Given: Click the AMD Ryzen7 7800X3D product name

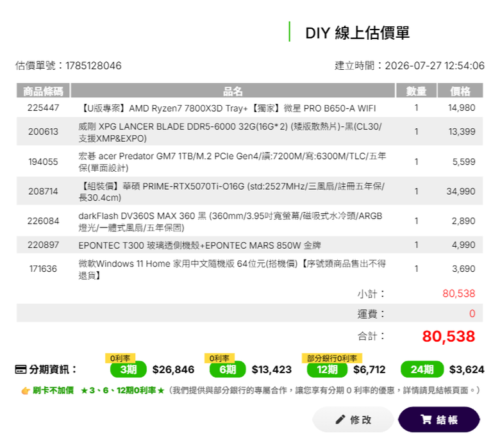Looking at the screenshot, I should point(228,108).
